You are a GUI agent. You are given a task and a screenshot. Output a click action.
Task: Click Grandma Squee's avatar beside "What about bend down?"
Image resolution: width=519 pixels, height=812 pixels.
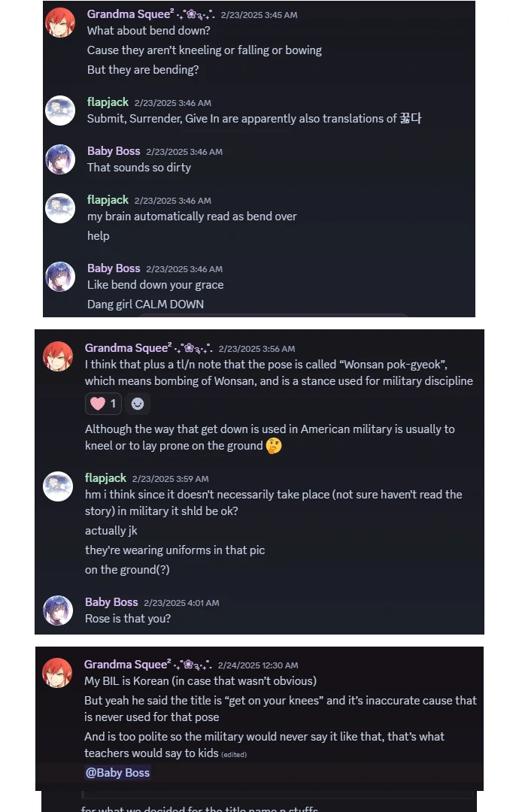[60, 23]
